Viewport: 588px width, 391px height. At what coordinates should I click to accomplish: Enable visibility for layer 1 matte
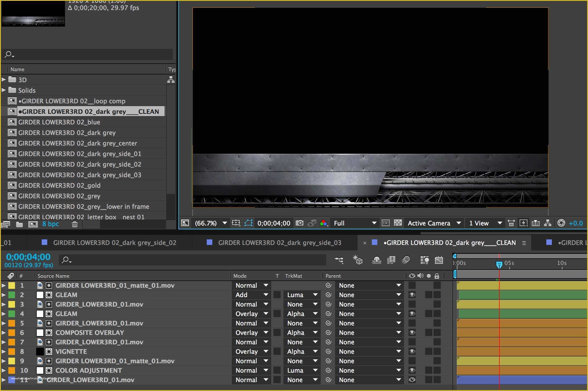pos(412,285)
